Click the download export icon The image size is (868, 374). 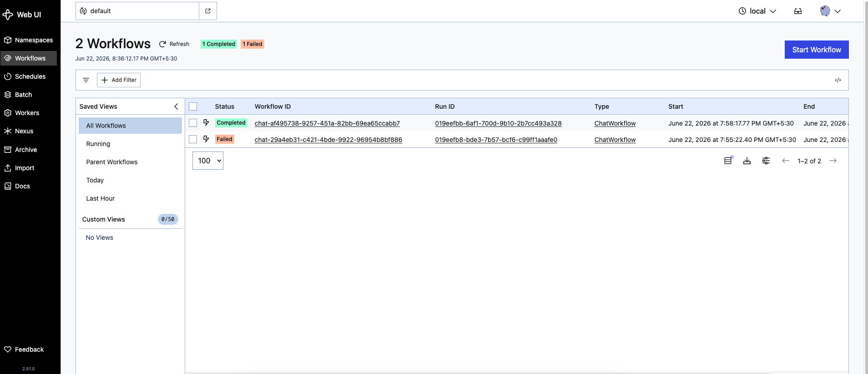point(747,161)
